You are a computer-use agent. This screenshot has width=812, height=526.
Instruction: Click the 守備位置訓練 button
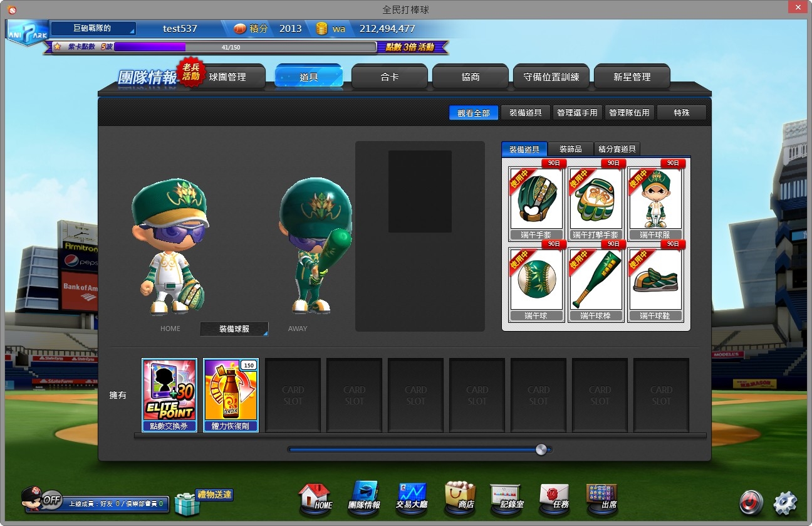(551, 76)
